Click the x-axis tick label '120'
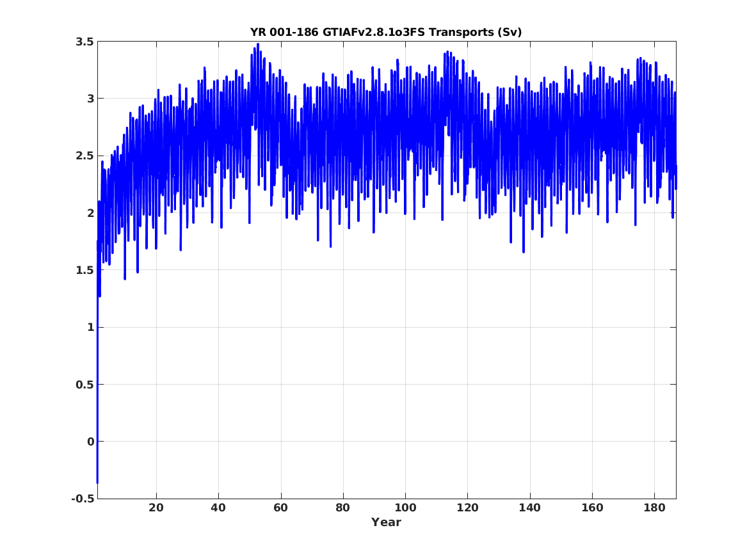The image size is (747, 560). [x=467, y=508]
